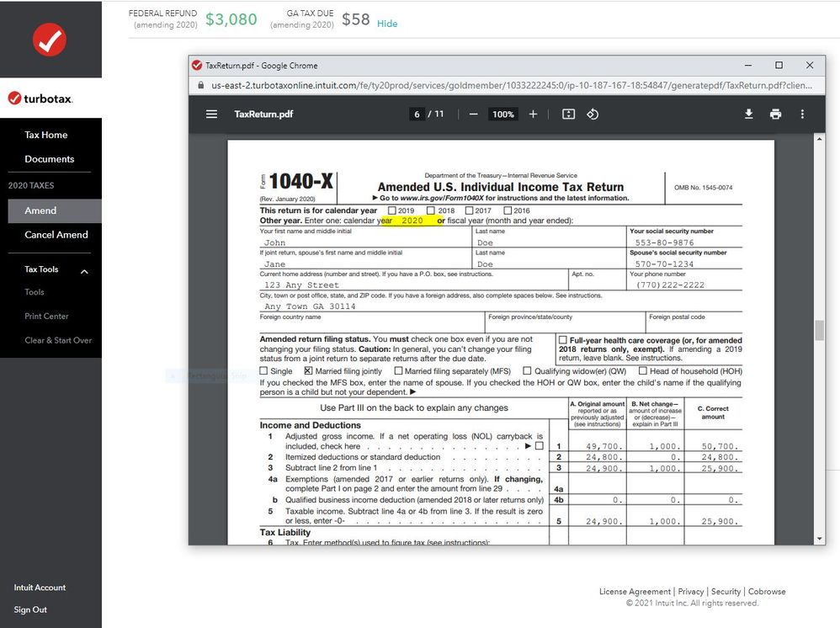Click Hide link next to GA tax due
The height and width of the screenshot is (628, 840).
tap(387, 24)
